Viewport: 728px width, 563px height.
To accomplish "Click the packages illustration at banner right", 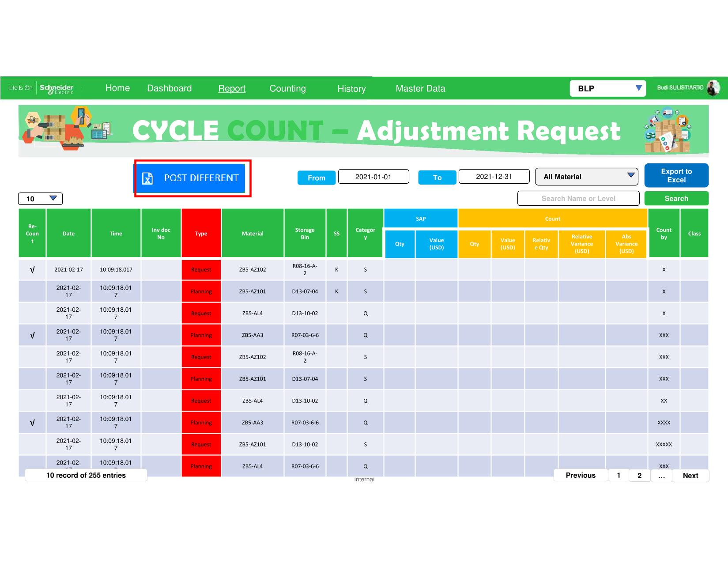I will [668, 130].
